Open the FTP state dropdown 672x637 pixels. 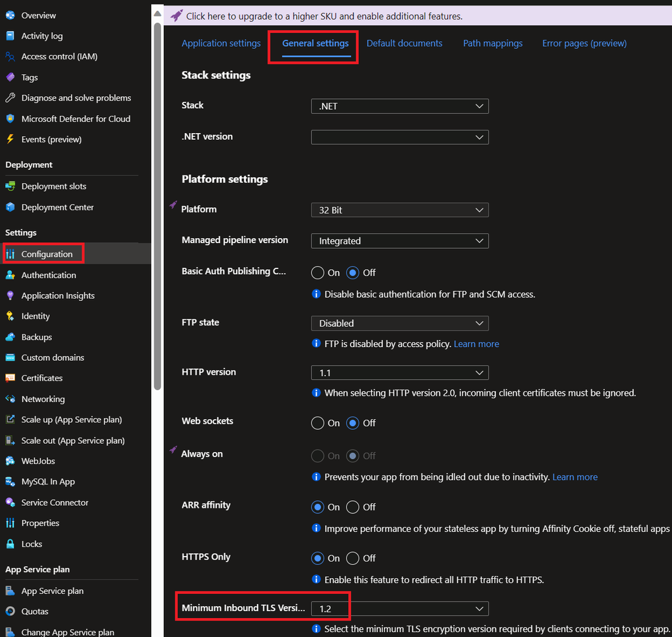[x=400, y=324]
